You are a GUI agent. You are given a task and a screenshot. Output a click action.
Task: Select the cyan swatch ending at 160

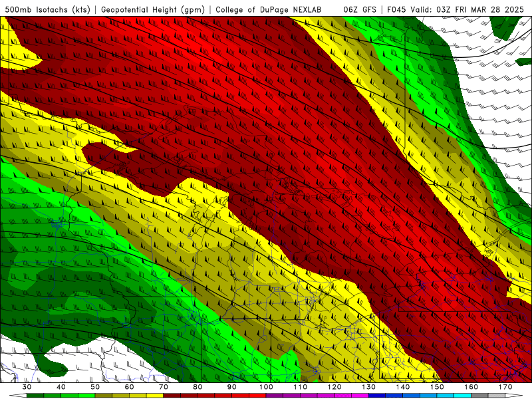462,396
